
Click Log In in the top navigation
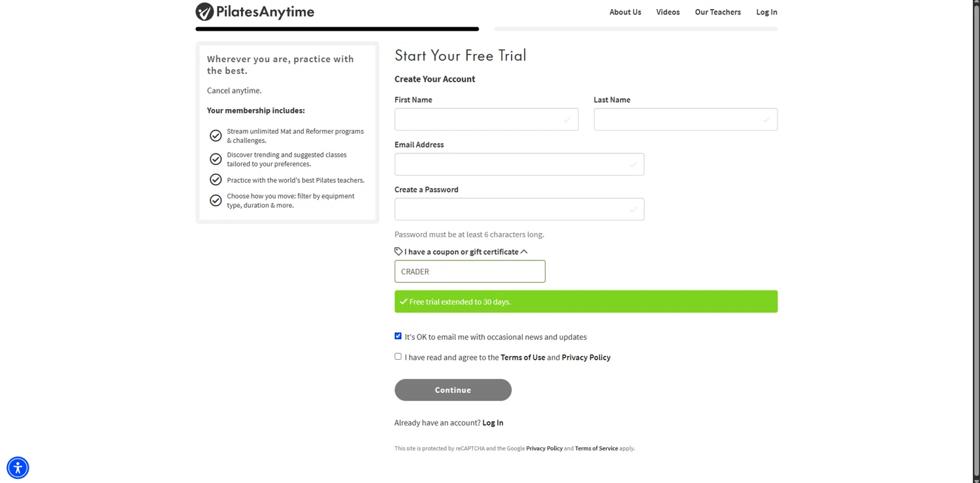(x=766, y=12)
